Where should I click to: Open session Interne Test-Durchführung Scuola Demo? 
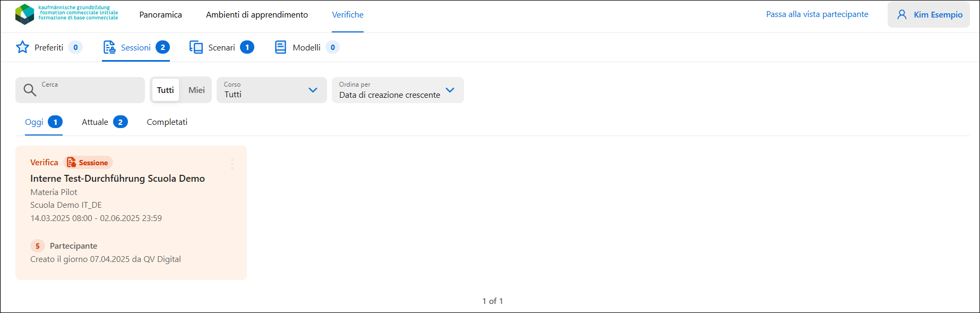click(117, 179)
